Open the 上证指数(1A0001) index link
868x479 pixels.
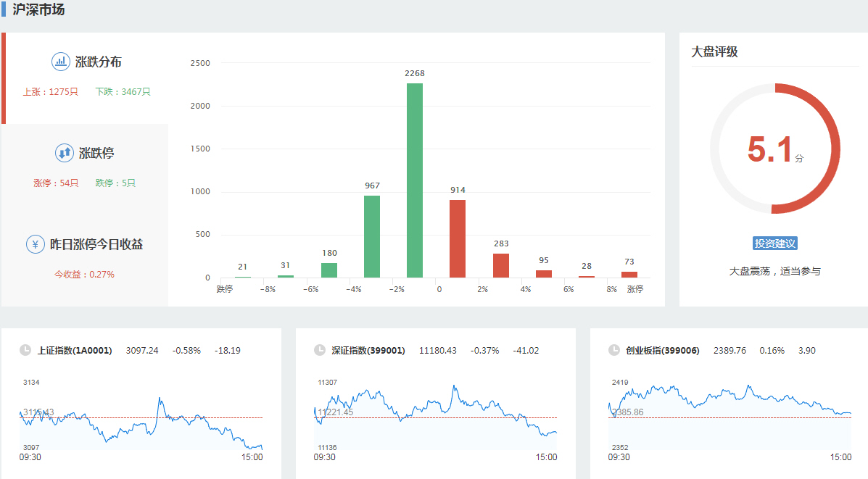pyautogui.click(x=75, y=351)
